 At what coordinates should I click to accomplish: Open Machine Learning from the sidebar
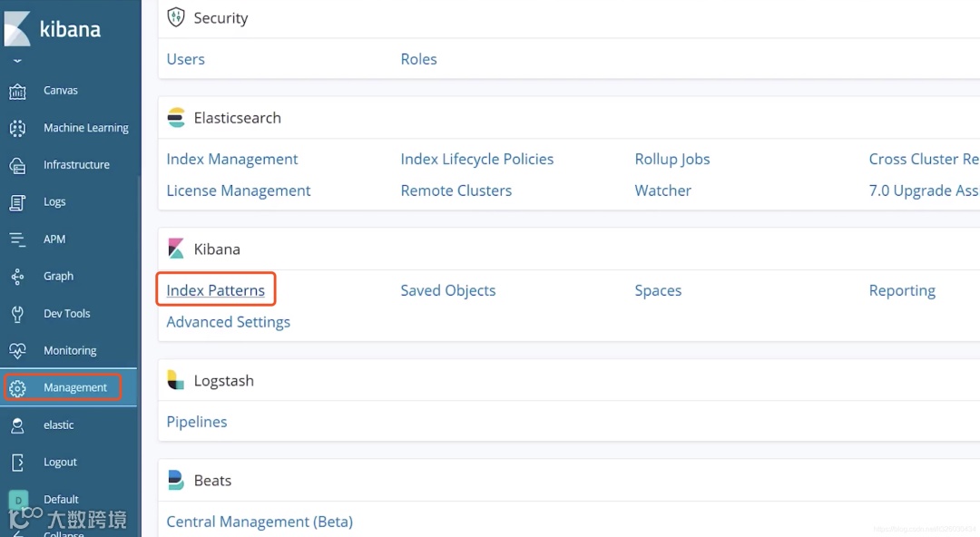pos(86,128)
